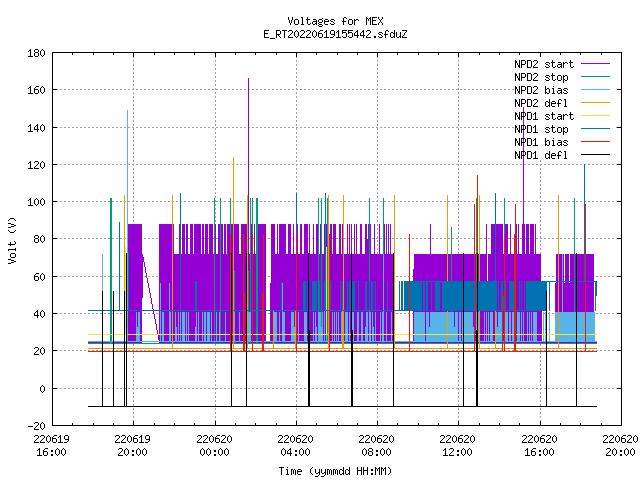This screenshot has width=640, height=480.
Task: Click the y-axis tick value 20
Action: pyautogui.click(x=39, y=351)
